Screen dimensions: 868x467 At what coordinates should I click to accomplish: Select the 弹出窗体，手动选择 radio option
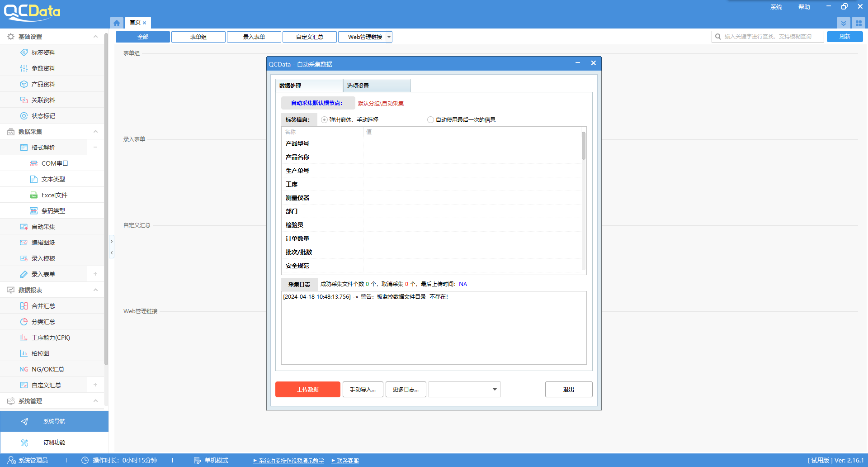pyautogui.click(x=324, y=119)
